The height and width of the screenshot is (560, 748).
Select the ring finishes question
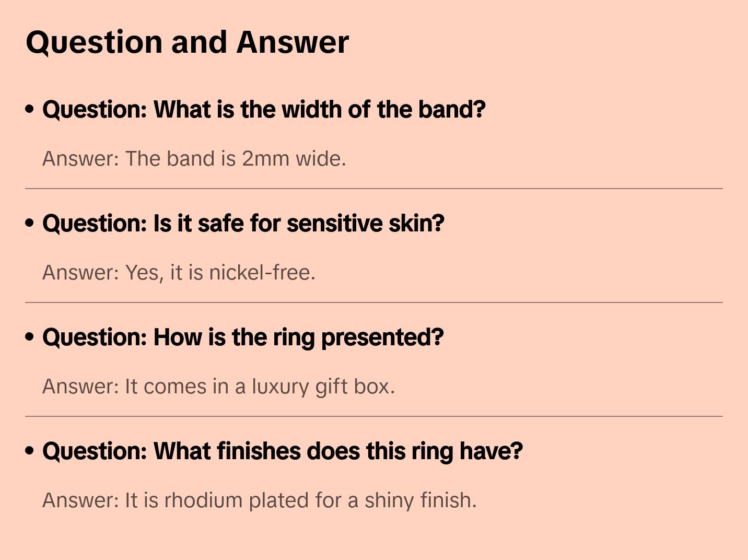tap(282, 451)
